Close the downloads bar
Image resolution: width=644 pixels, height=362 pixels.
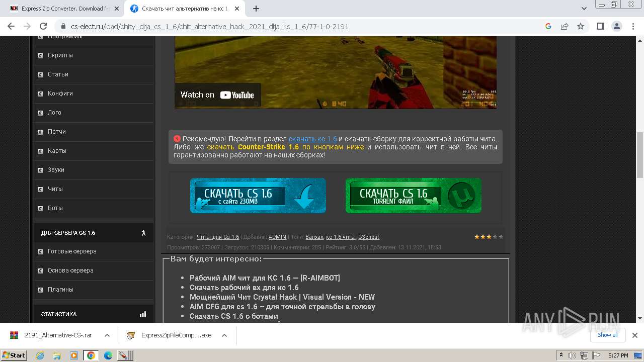635,335
